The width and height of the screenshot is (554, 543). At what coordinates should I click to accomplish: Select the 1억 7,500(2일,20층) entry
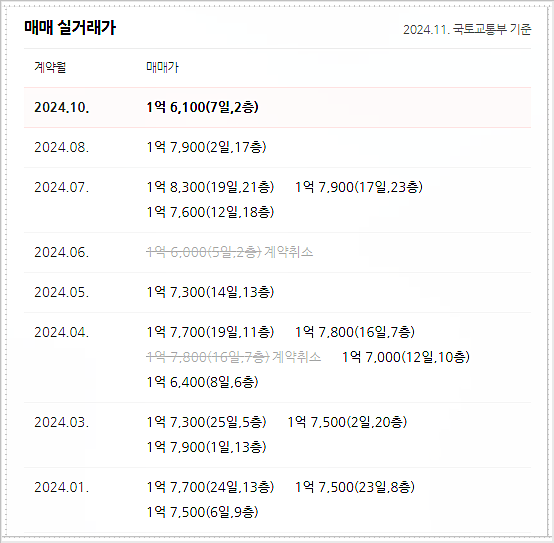(347, 422)
